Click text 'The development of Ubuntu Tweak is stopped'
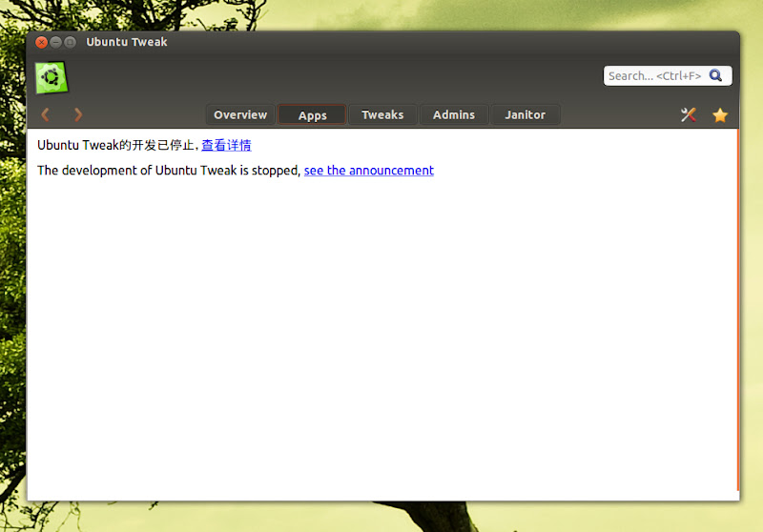The height and width of the screenshot is (532, 763). click(x=168, y=171)
